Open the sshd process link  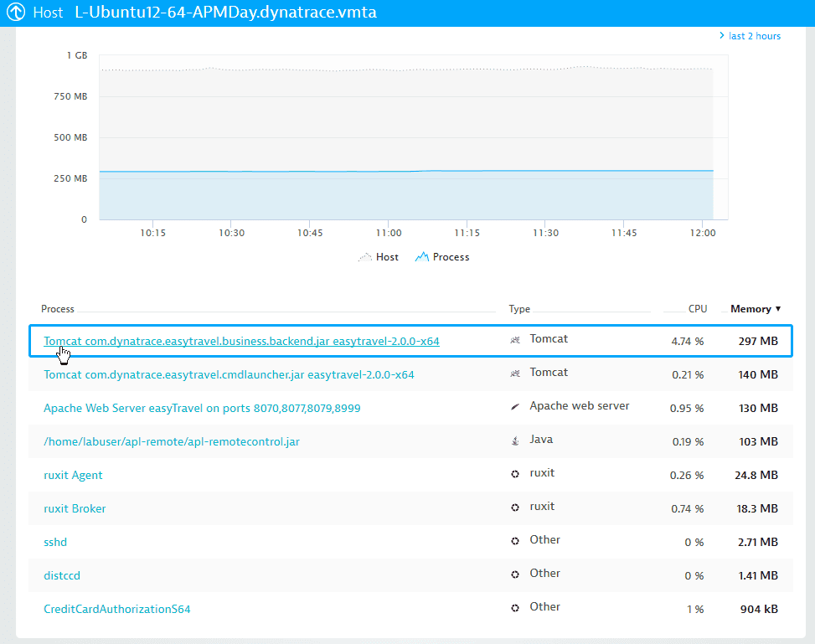(x=55, y=542)
